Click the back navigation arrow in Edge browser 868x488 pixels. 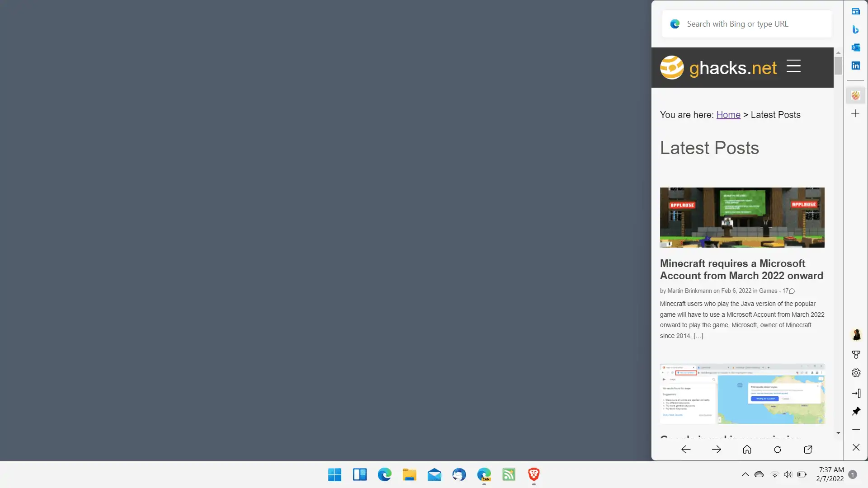[x=685, y=449]
